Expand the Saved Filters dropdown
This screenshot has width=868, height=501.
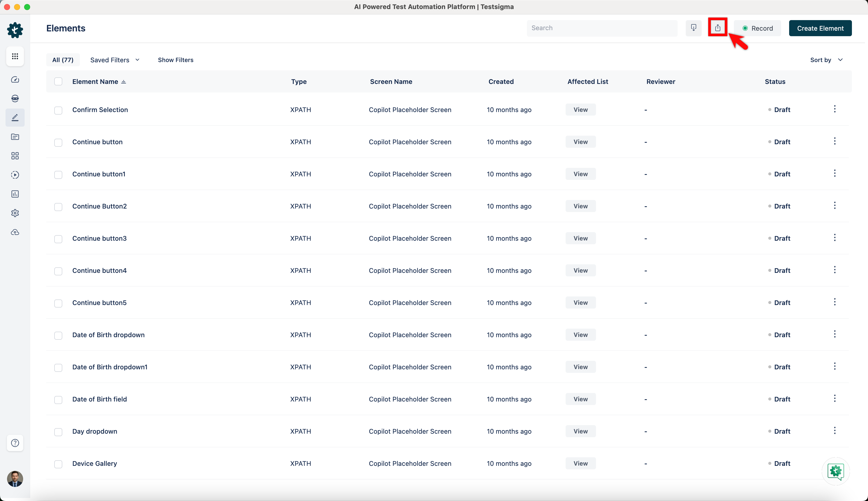115,60
